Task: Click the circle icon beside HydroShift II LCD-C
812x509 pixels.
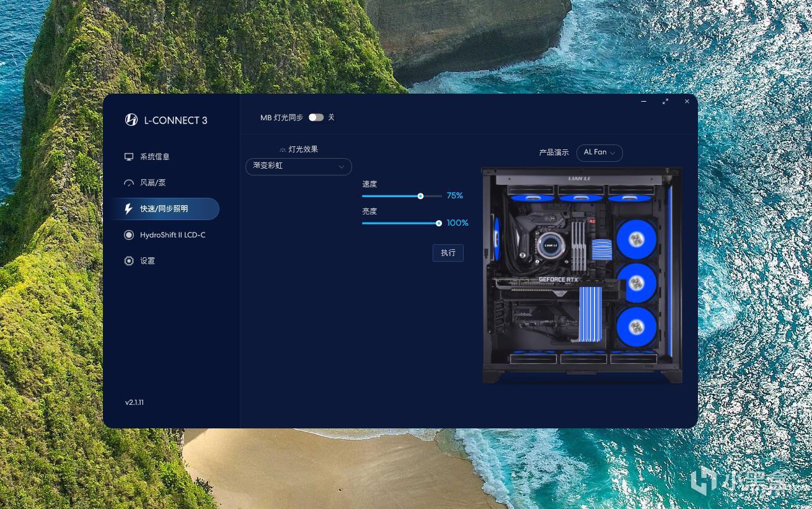Action: pyautogui.click(x=129, y=235)
